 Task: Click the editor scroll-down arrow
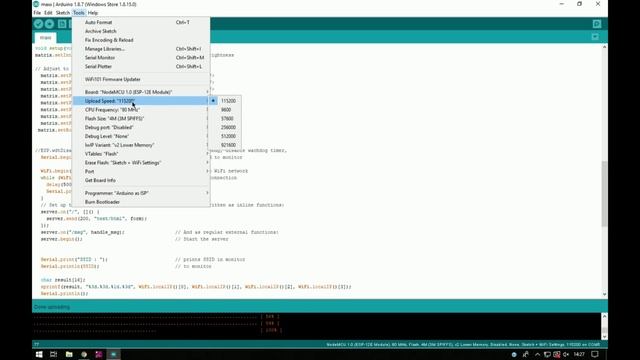tap(604, 294)
